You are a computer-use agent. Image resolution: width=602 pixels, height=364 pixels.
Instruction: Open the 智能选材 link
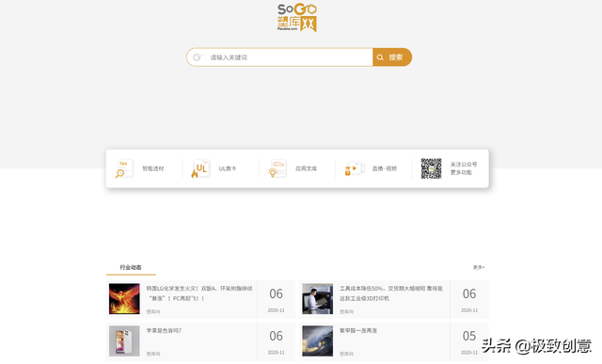point(152,168)
